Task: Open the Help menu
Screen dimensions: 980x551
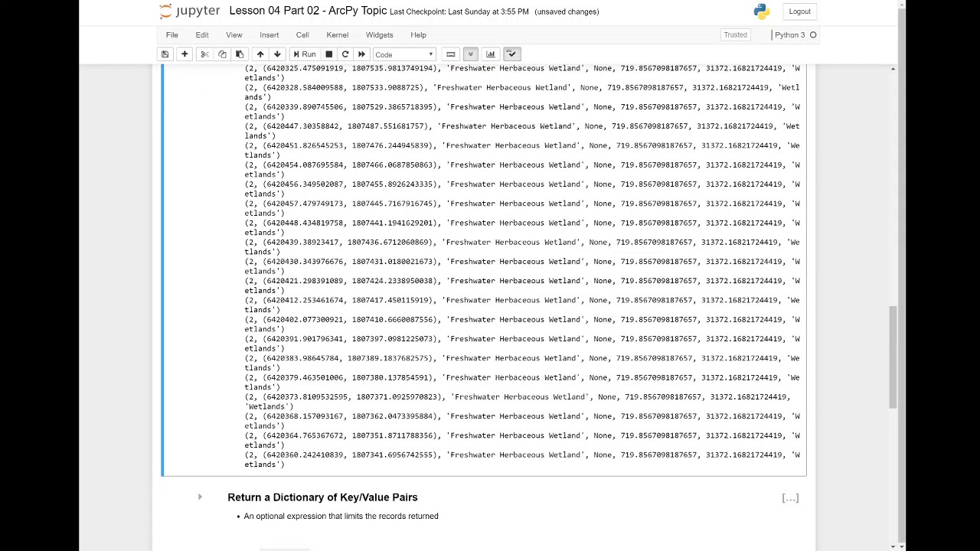Action: point(418,34)
